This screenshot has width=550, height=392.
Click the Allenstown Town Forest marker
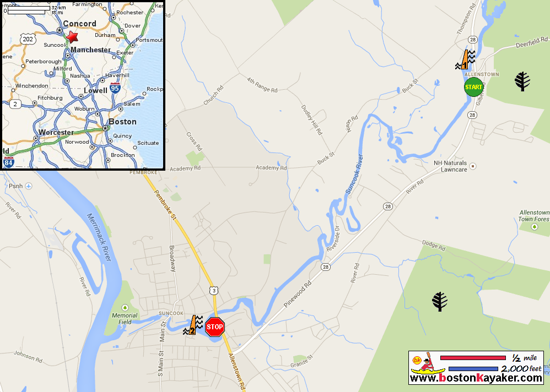pos(535,227)
